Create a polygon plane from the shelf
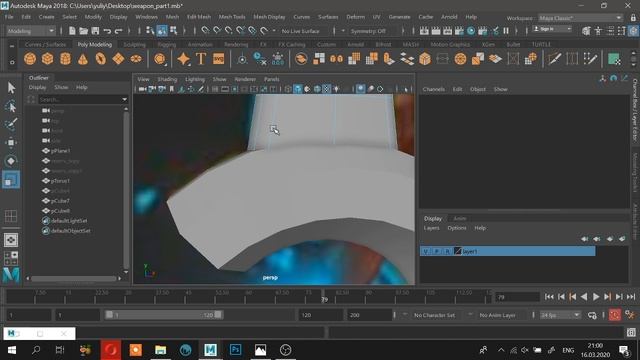This screenshot has height=360, width=640. click(118, 59)
